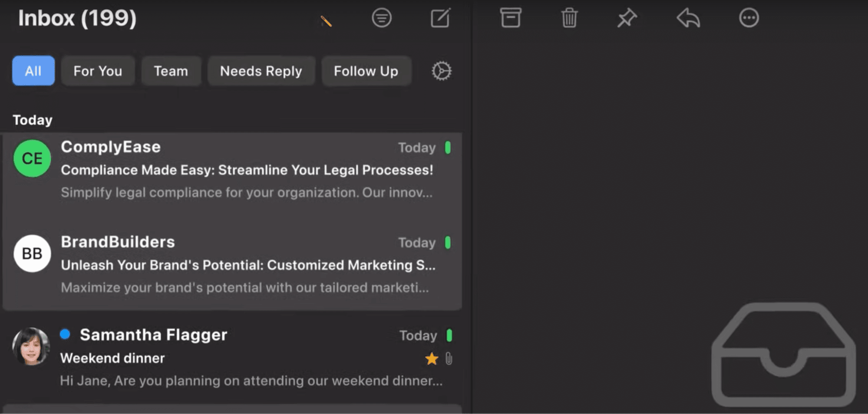
Task: Open the ComplyEase compliance email
Action: (x=246, y=170)
